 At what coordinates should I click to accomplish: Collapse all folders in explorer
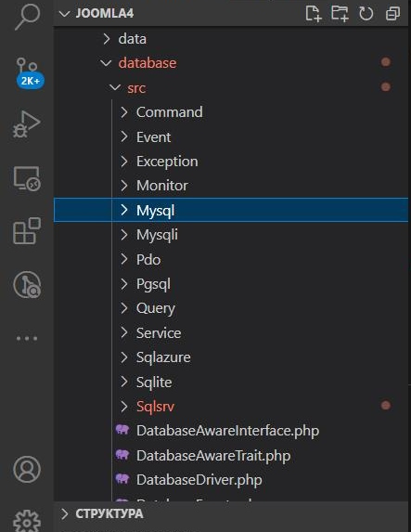tap(392, 14)
